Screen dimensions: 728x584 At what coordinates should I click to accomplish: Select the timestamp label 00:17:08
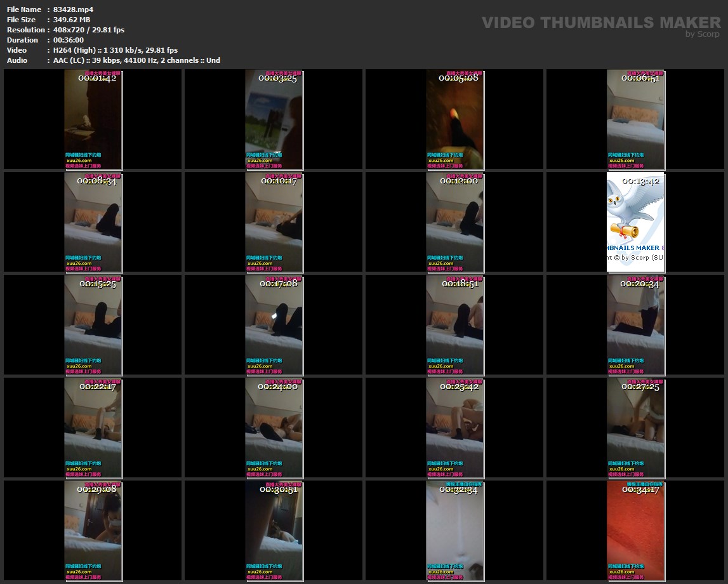(279, 284)
